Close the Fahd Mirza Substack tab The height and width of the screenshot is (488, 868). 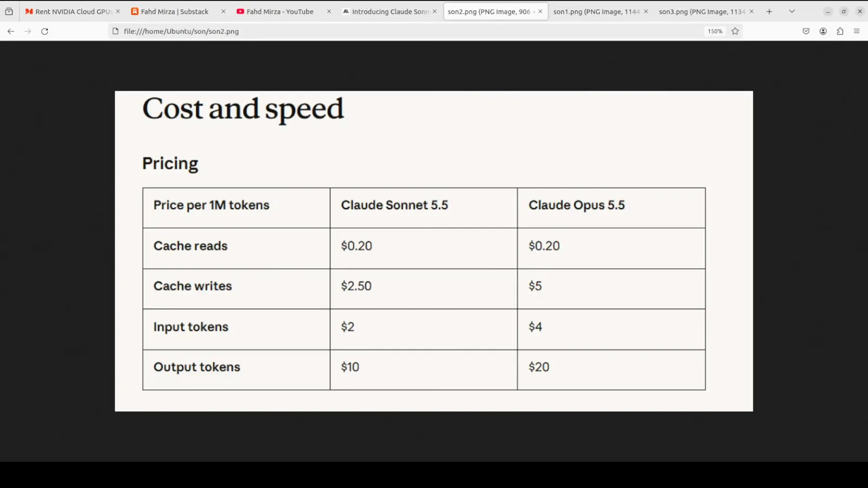tap(223, 11)
